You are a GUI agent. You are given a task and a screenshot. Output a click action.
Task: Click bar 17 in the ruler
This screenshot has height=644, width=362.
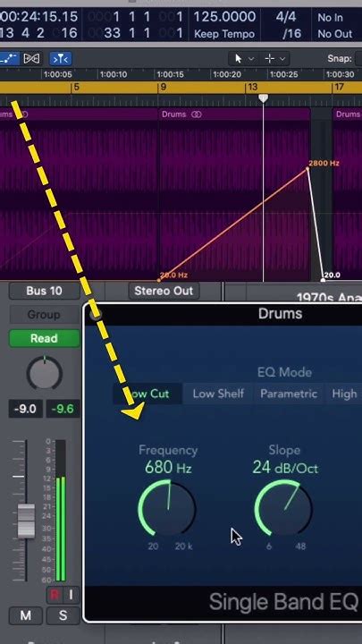coord(339,88)
